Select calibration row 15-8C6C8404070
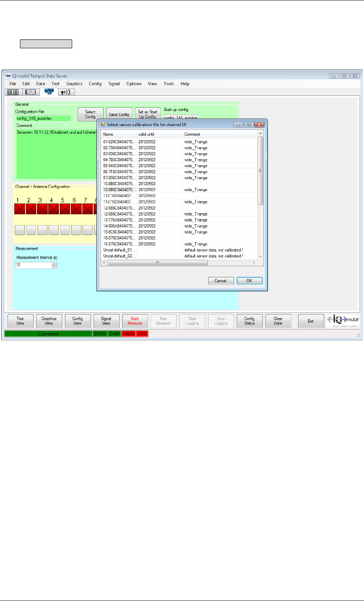Viewport: 364px width, 601px height. click(x=179, y=232)
